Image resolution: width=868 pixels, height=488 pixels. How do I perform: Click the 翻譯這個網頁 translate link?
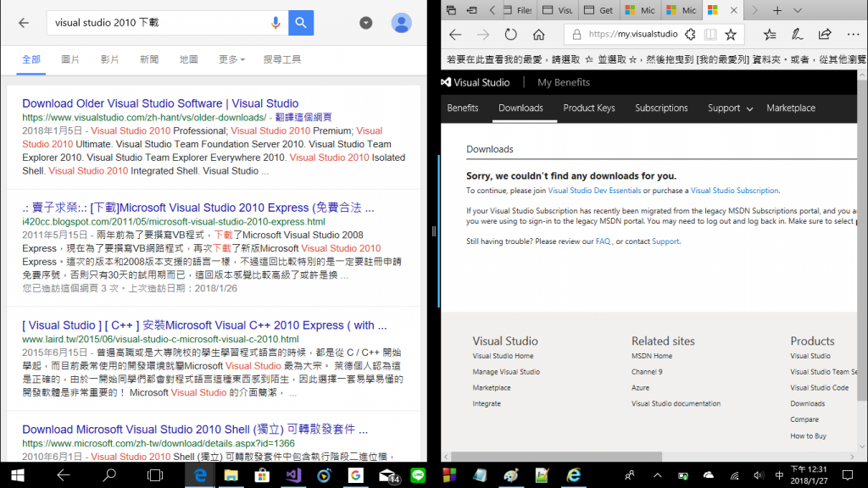(303, 117)
